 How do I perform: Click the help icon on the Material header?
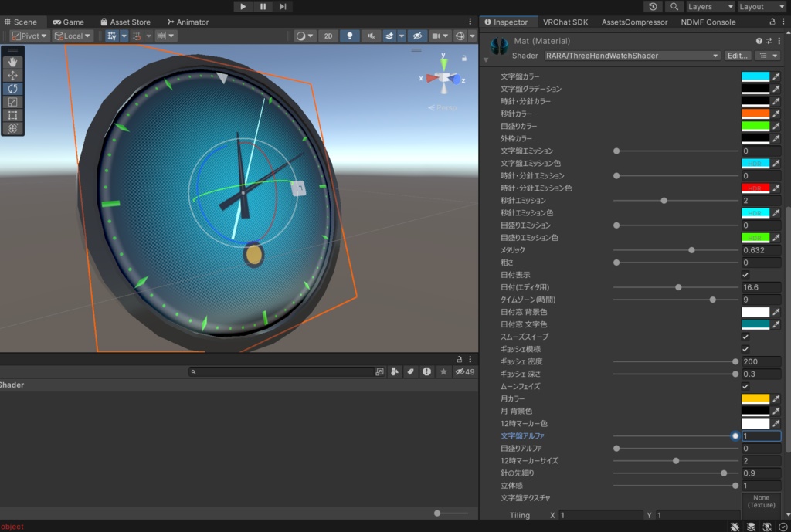click(x=759, y=41)
